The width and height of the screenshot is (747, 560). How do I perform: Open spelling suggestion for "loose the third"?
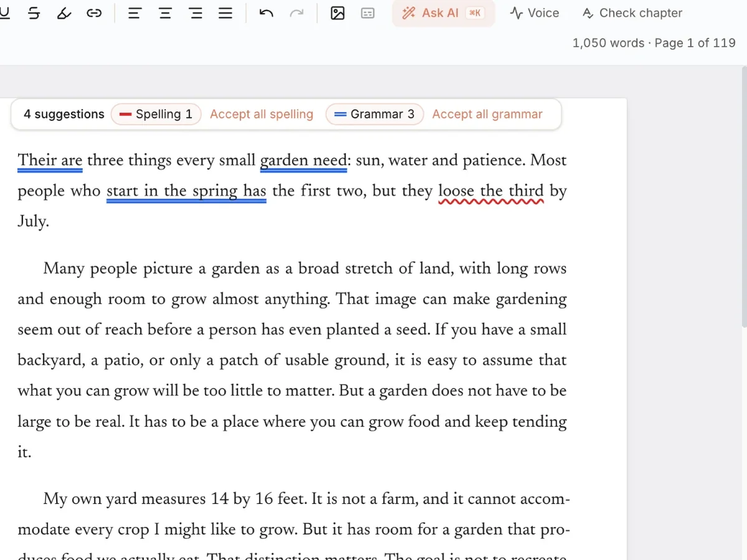coord(491,191)
